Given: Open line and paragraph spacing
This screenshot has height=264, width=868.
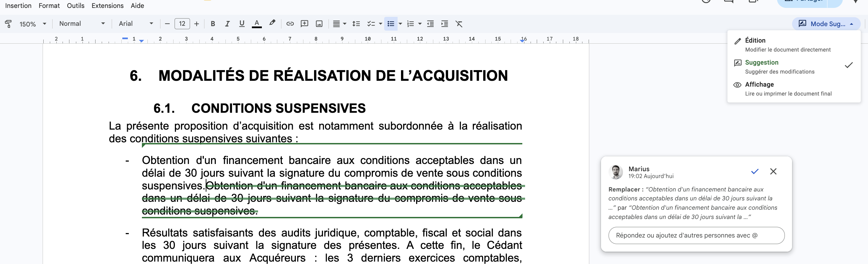Looking at the screenshot, I should tap(356, 24).
